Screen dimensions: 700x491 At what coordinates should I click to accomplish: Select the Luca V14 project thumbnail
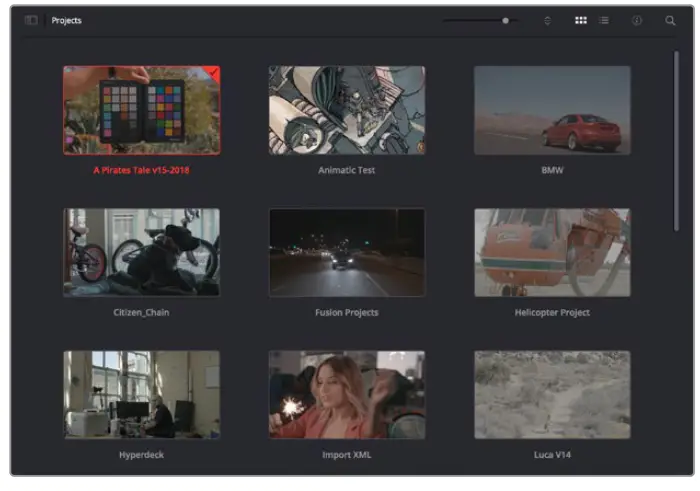coord(552,395)
